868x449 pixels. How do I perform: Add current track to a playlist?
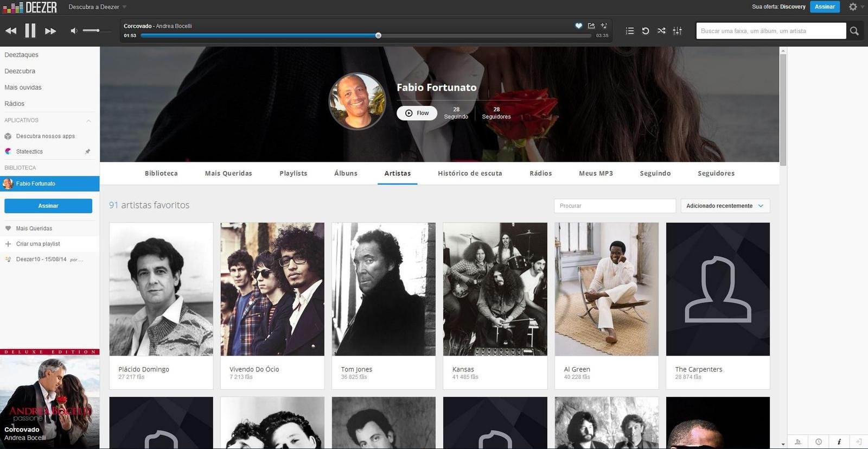tap(604, 26)
